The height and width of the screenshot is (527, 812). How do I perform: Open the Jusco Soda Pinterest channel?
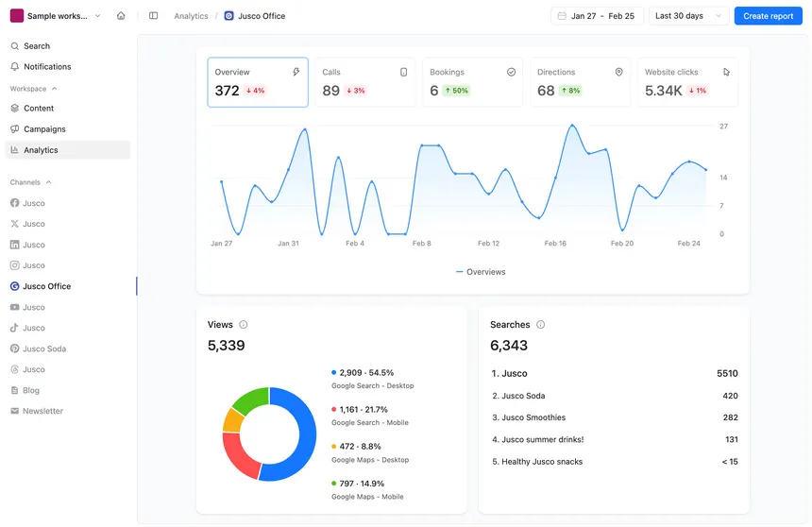click(43, 348)
